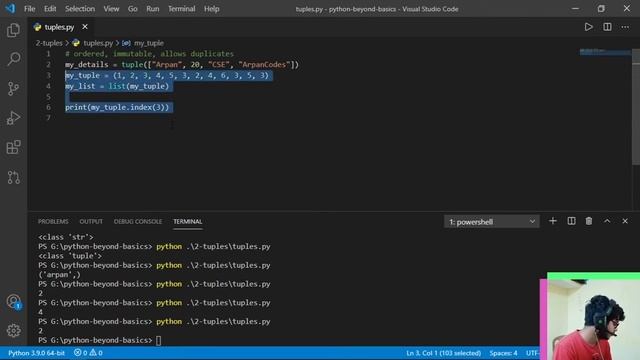Click terminal output ('arpan',)
This screenshot has width=640, height=360.
click(59, 275)
